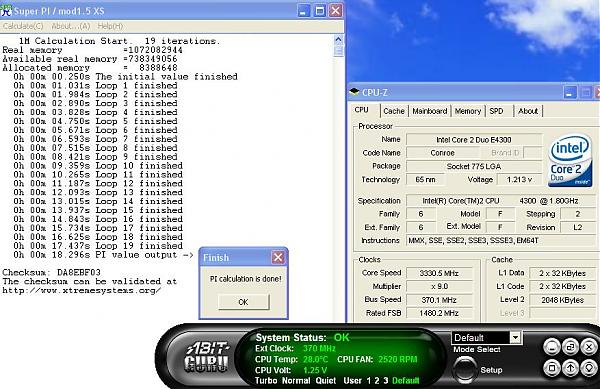Click the Super PI title bar icon
Screen dimensions: 600x389
(6, 10)
